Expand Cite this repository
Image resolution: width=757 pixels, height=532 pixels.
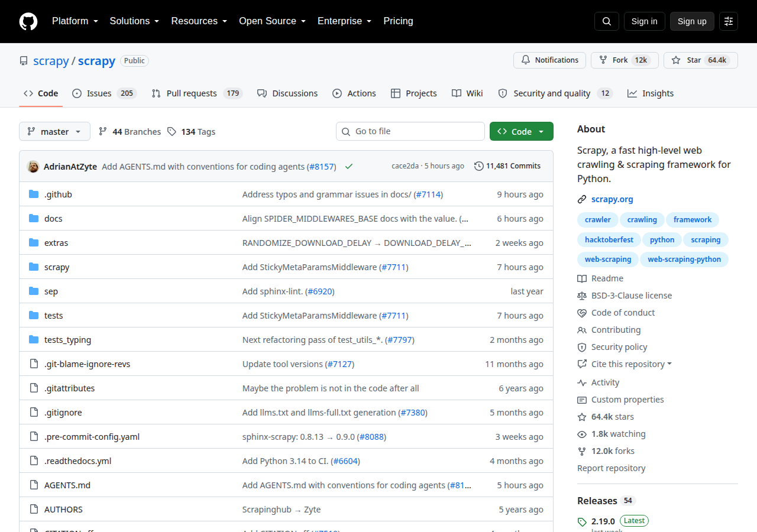click(625, 364)
